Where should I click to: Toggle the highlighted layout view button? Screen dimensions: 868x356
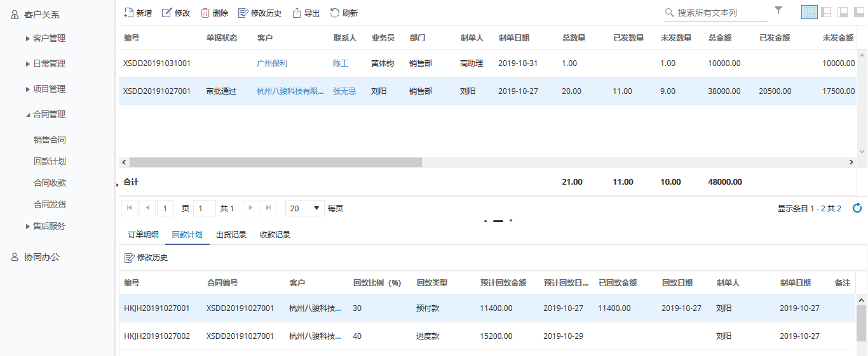[809, 12]
